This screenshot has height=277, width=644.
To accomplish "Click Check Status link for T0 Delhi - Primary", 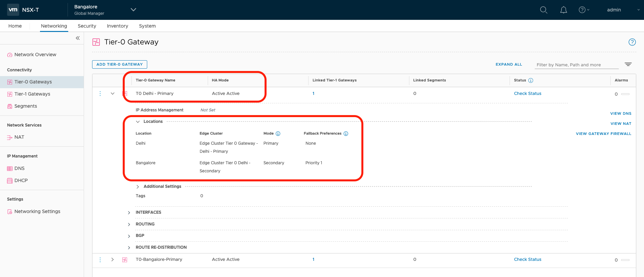I will click(527, 94).
